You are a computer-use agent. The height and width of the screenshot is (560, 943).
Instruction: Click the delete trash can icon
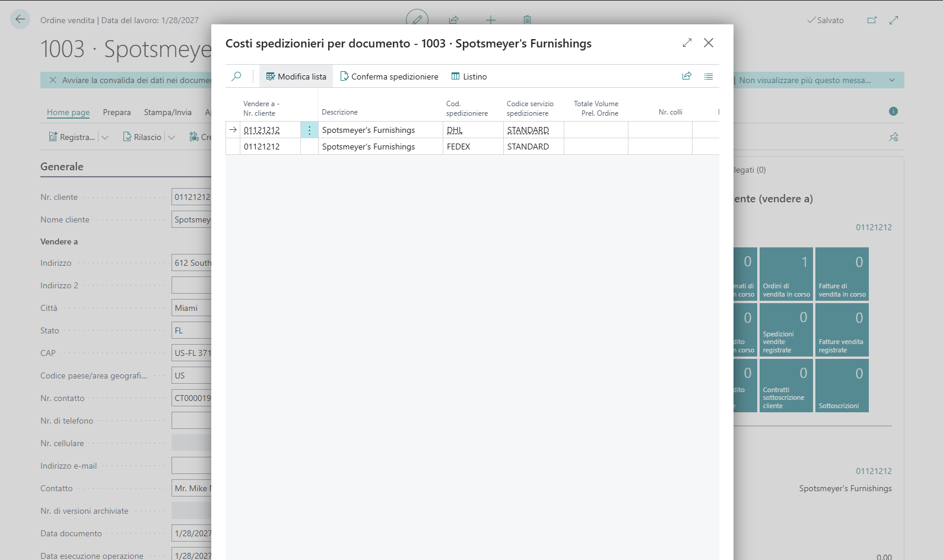click(527, 20)
